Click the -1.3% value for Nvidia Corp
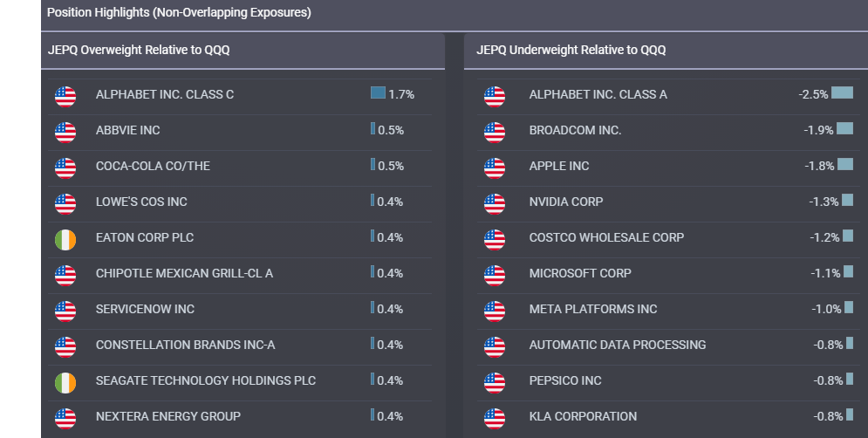868x438 pixels. point(824,202)
